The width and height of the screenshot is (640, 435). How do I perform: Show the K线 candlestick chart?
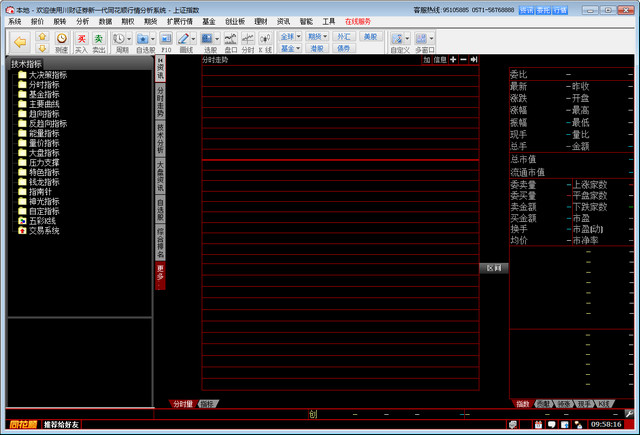pyautogui.click(x=265, y=42)
